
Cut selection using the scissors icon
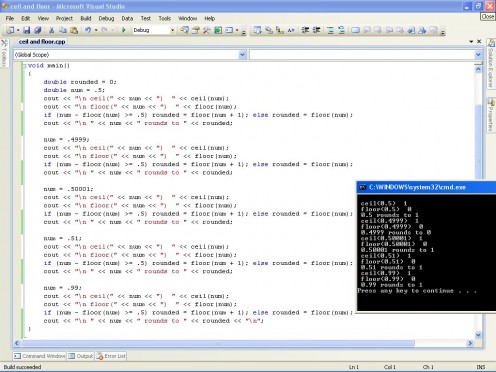click(52, 30)
